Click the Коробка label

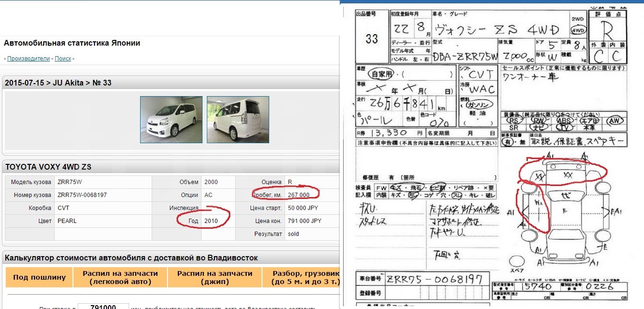click(x=40, y=208)
